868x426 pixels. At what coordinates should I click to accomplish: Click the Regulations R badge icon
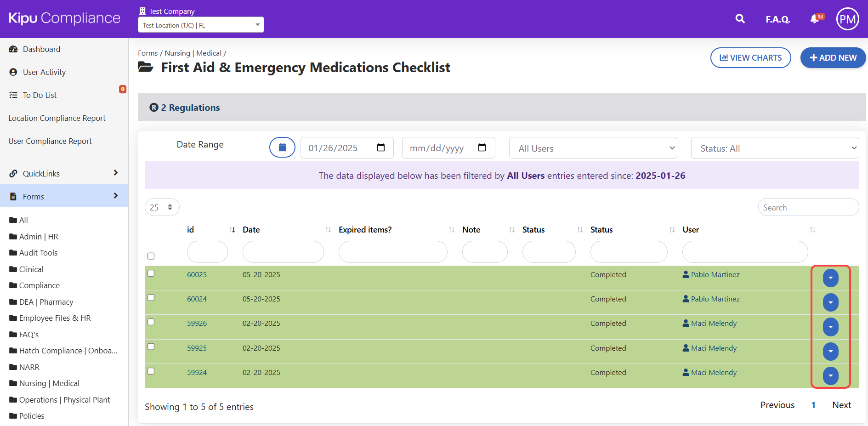pyautogui.click(x=154, y=107)
